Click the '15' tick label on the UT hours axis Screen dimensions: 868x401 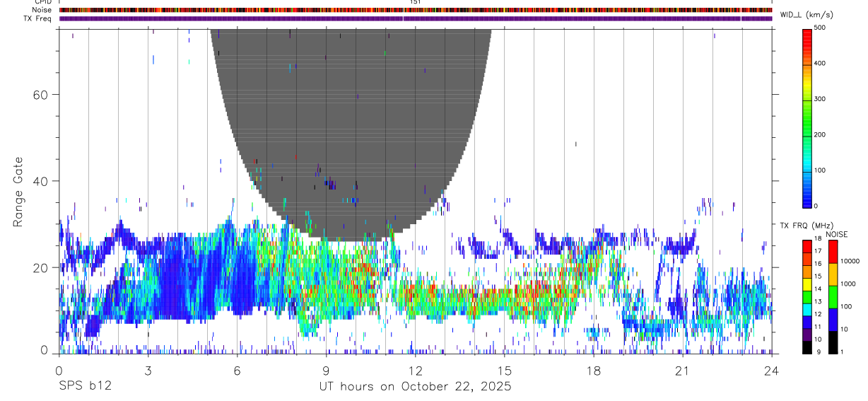coord(505,371)
